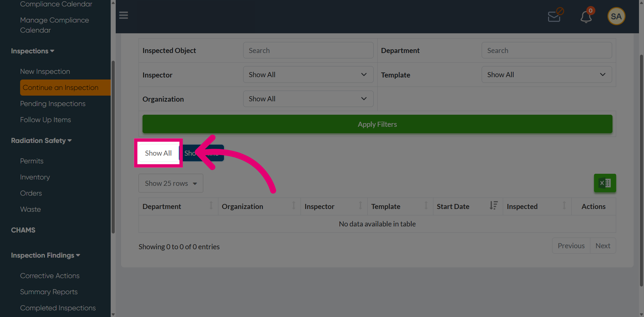Open Pending Inspections page
Screen dimensions: 644x317
click(53, 104)
